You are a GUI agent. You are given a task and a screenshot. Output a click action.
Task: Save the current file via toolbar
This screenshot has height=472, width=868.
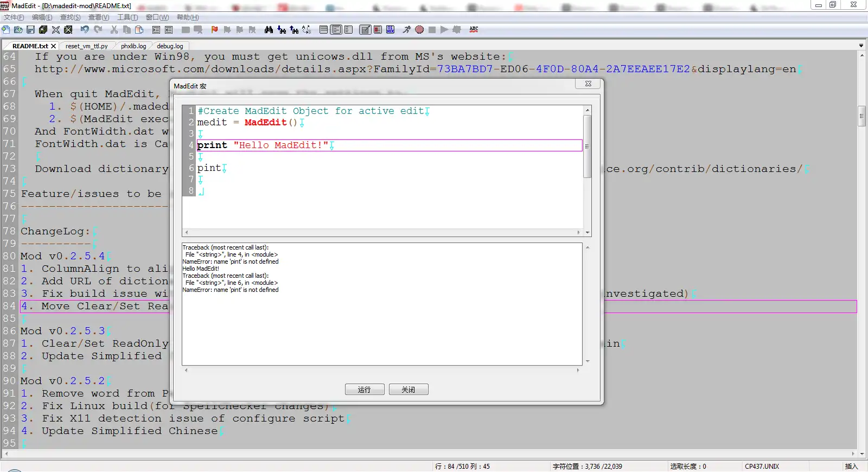(x=30, y=30)
